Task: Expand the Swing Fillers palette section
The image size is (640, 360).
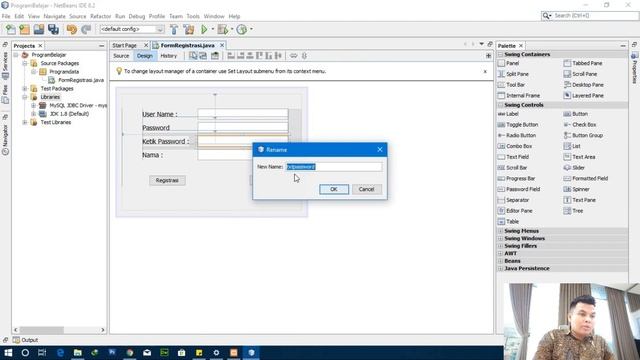Action: pyautogui.click(x=500, y=246)
